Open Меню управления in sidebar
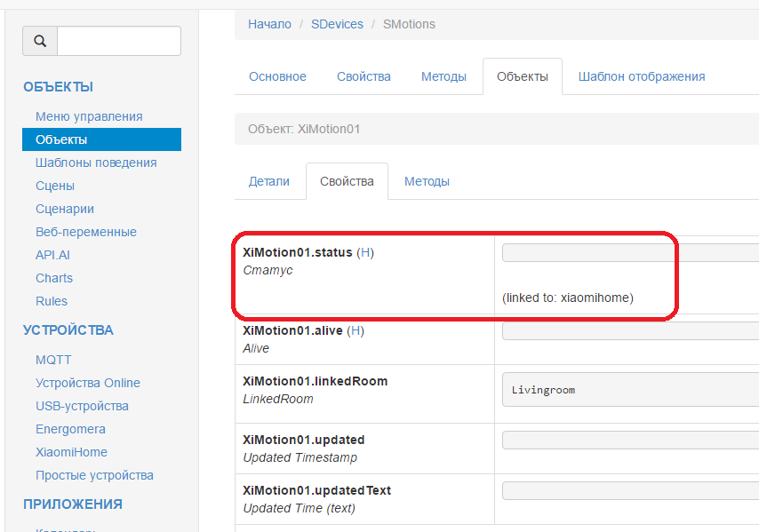The width and height of the screenshot is (759, 532). 89,116
